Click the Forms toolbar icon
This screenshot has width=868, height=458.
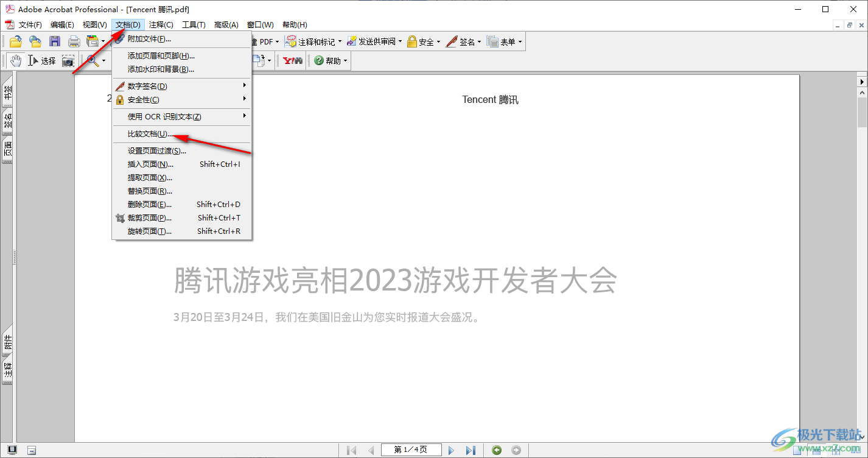493,41
